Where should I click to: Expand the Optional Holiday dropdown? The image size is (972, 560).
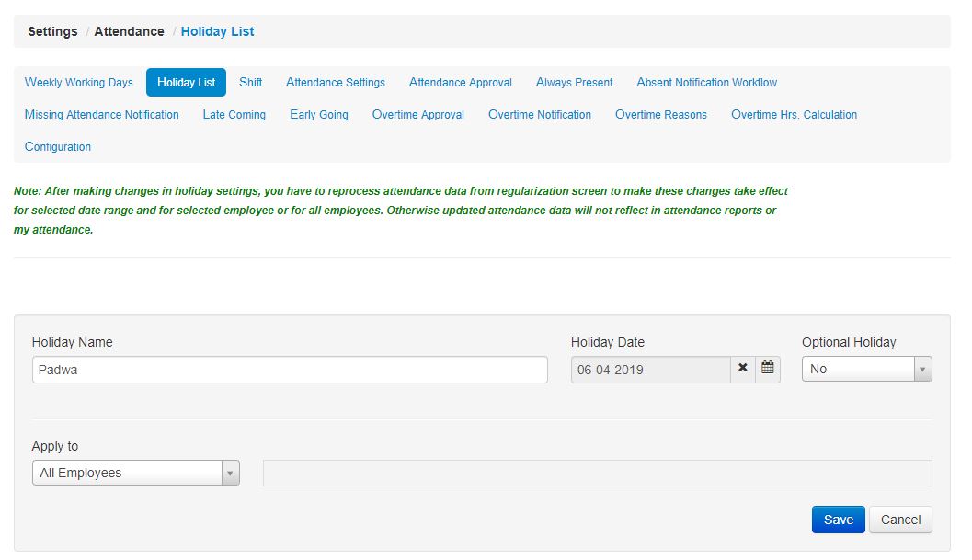pos(866,369)
